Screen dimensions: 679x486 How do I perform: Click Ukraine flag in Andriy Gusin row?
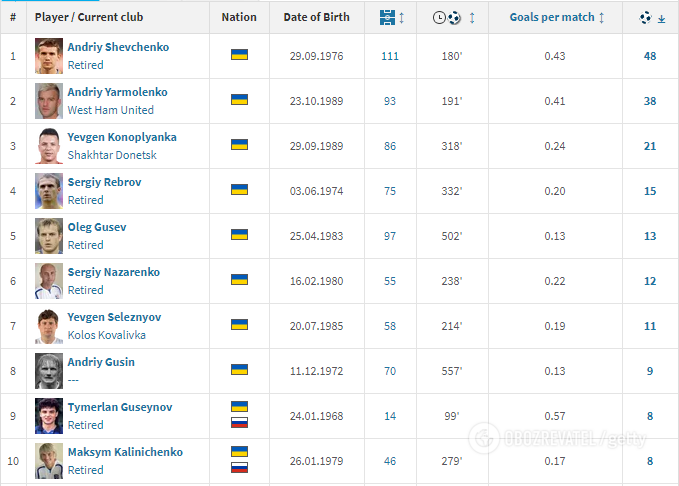click(239, 370)
